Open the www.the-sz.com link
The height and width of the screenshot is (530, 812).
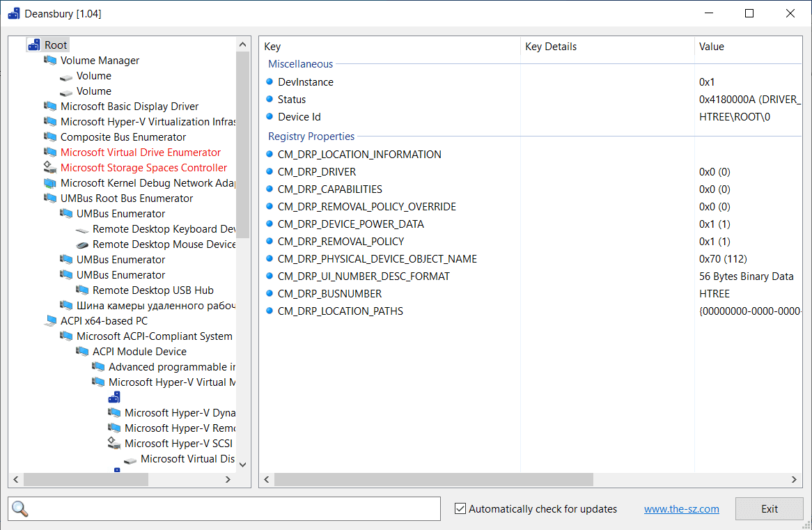(x=681, y=509)
